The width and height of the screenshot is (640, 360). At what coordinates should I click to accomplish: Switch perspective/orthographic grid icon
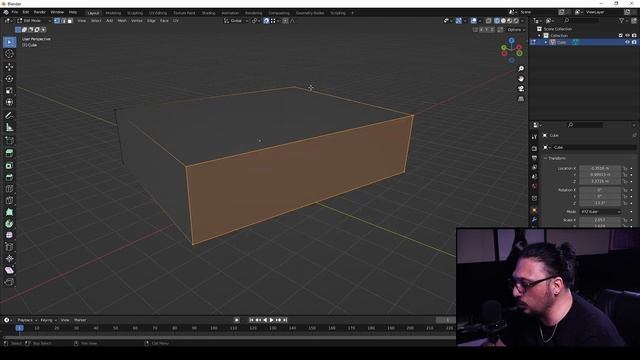point(521,99)
